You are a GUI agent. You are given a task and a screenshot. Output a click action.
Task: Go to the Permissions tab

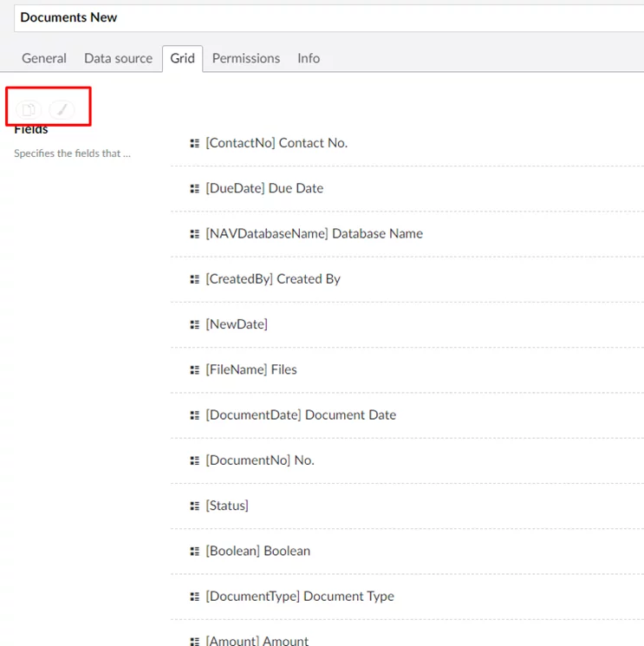246,58
